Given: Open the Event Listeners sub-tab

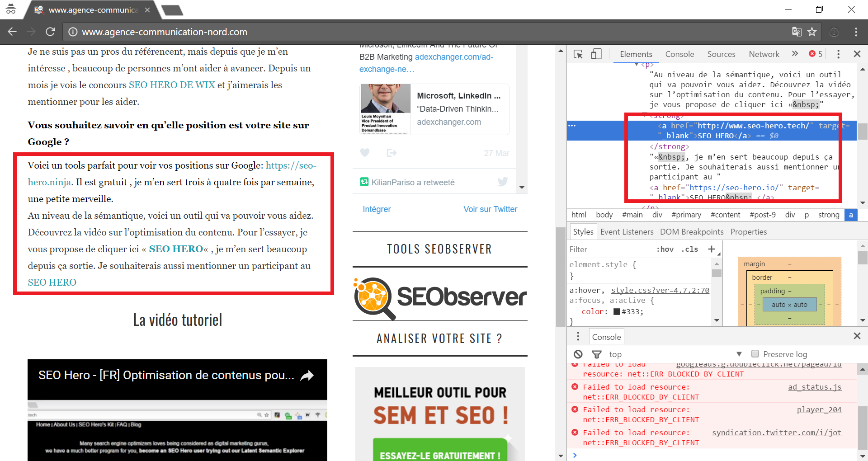Looking at the screenshot, I should [x=627, y=232].
